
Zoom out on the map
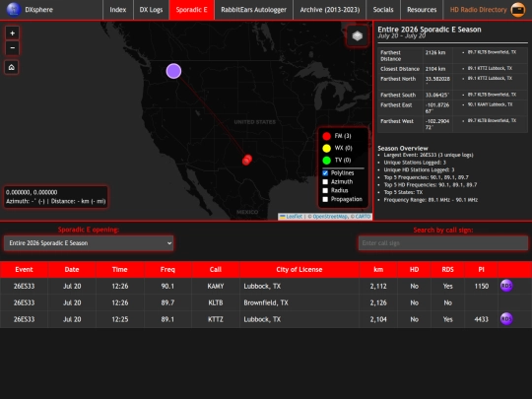(12, 48)
